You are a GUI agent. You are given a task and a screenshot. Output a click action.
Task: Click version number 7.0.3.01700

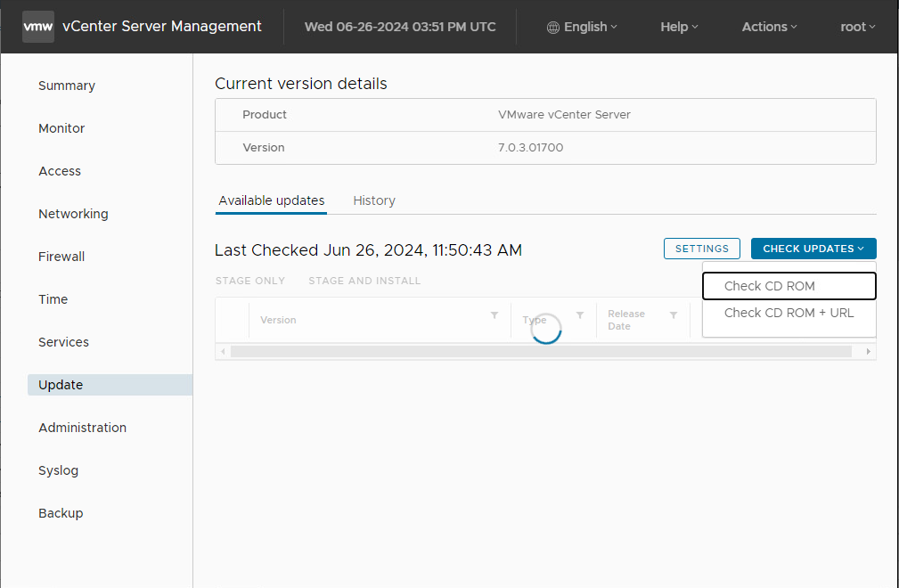[530, 147]
